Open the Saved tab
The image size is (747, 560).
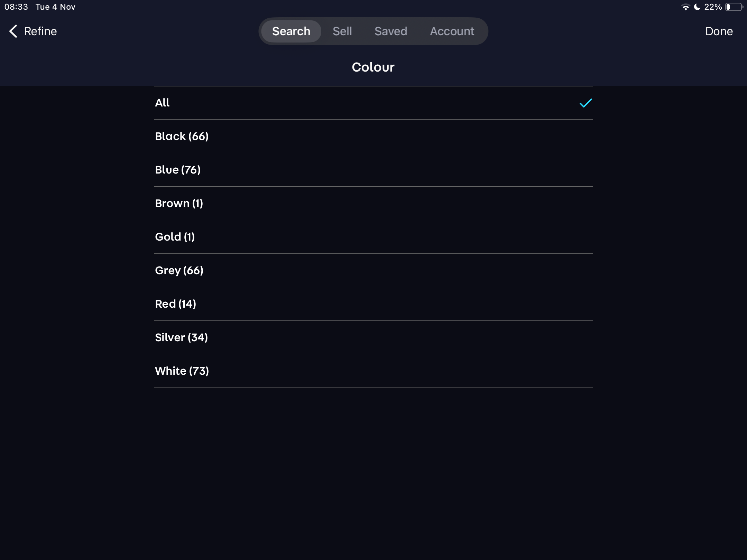(391, 31)
